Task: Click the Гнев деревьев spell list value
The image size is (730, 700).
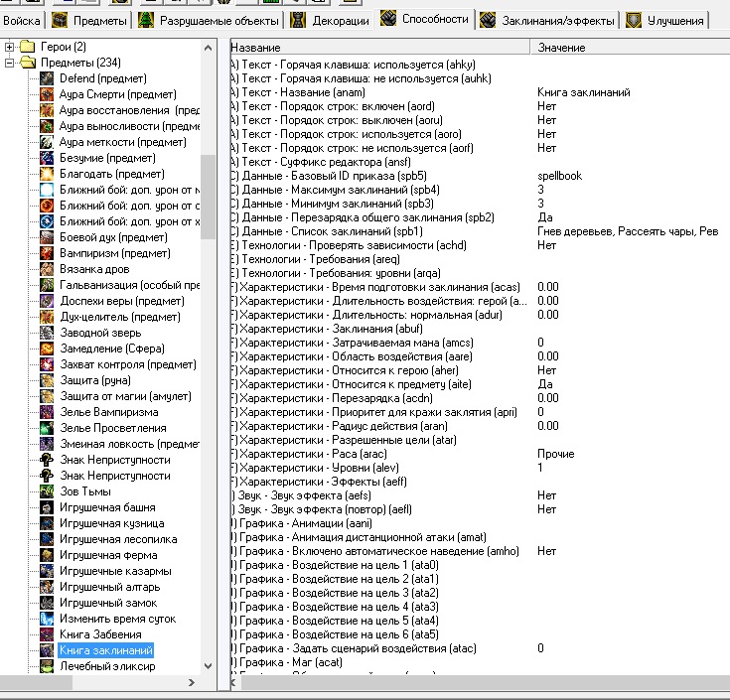Action: click(x=628, y=231)
